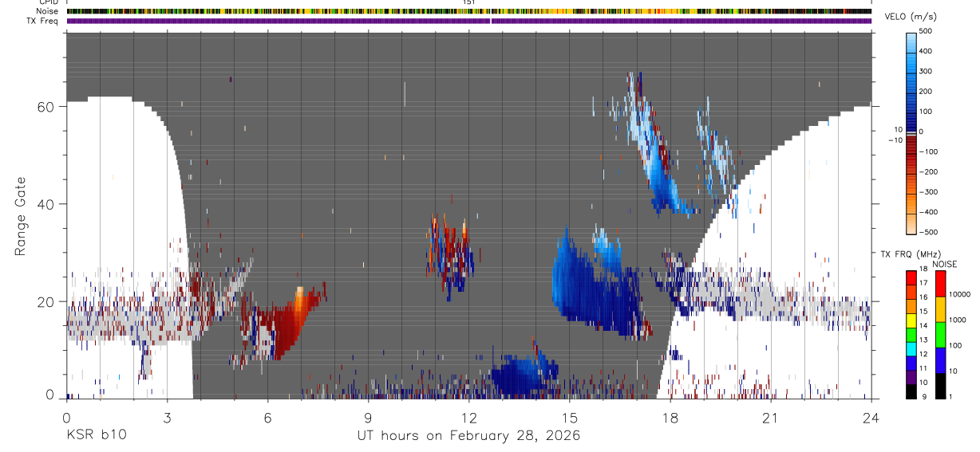Click the 'Noise' row label at top left
Image resolution: width=980 pixels, height=452 pixels.
click(48, 11)
